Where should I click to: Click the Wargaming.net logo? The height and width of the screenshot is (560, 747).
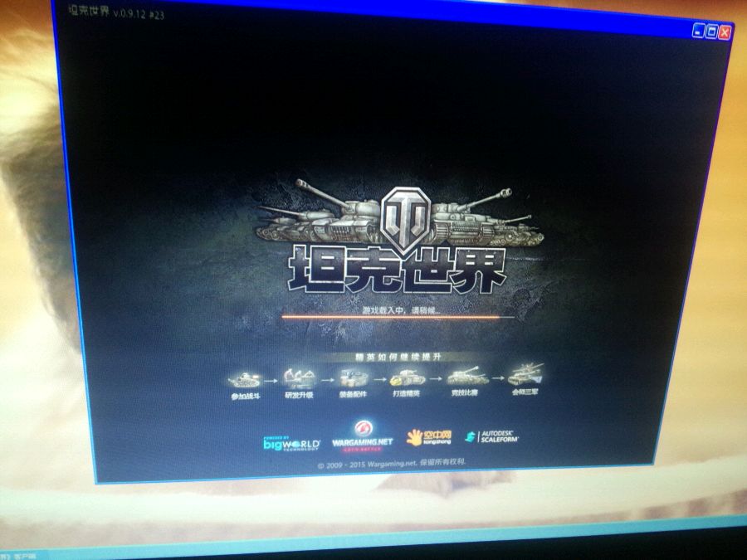(x=362, y=436)
